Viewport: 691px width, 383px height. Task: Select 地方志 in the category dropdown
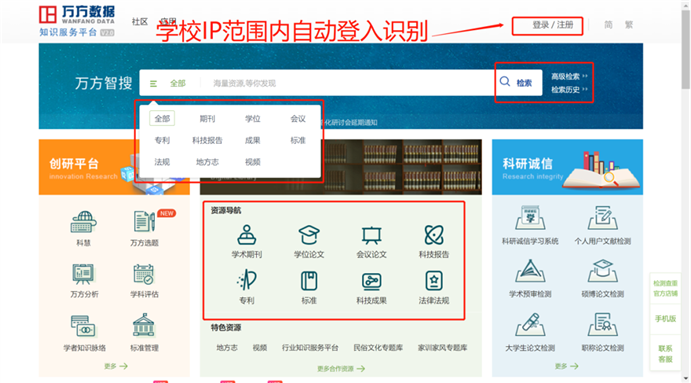point(207,162)
